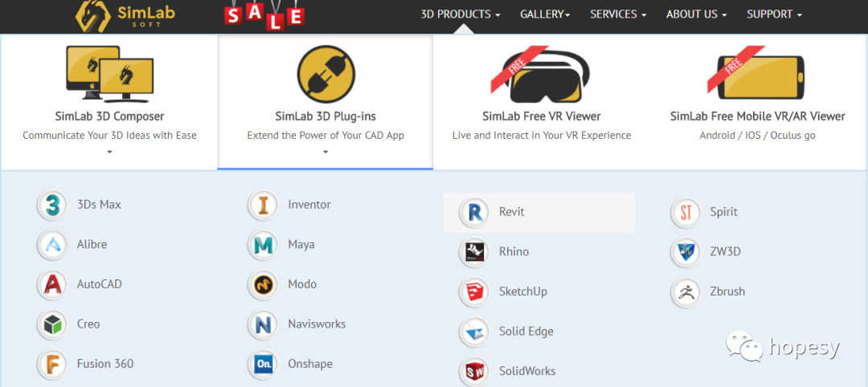Open the Onshape plug-in link
This screenshot has height=387, width=868.
pyautogui.click(x=309, y=364)
